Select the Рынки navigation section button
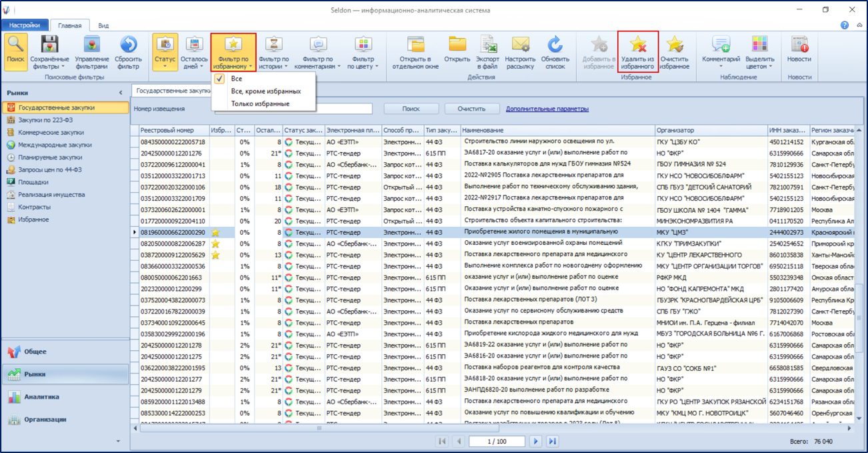Viewport: 868px width, 453px height. click(x=65, y=374)
